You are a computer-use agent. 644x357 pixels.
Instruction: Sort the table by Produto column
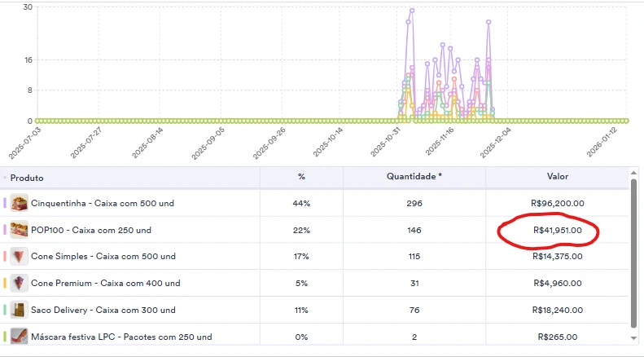(28, 178)
